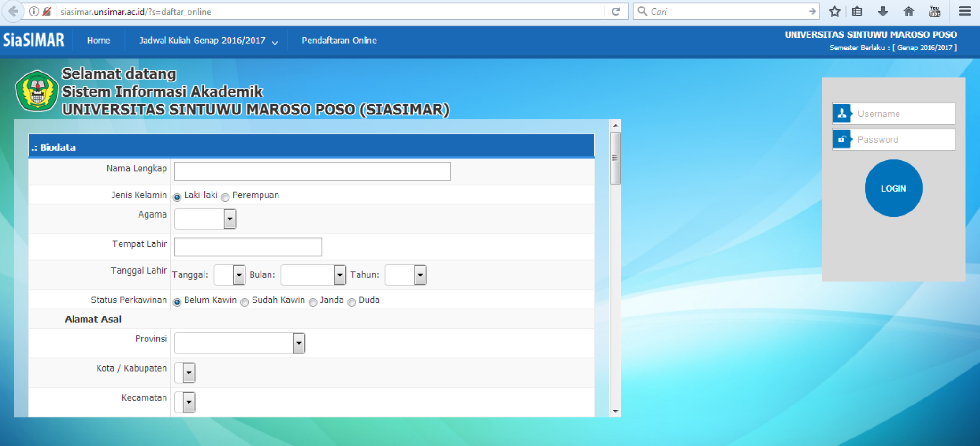The height and width of the screenshot is (446, 980).
Task: Open the browser hamburger menu
Action: pos(964,11)
